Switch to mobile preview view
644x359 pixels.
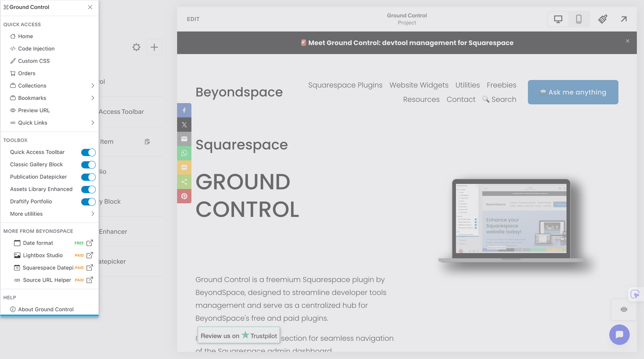579,19
